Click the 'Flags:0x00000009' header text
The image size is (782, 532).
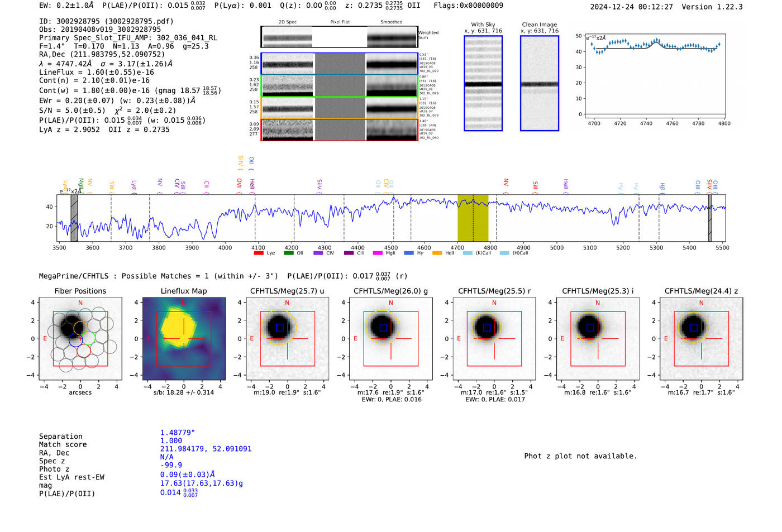[468, 6]
